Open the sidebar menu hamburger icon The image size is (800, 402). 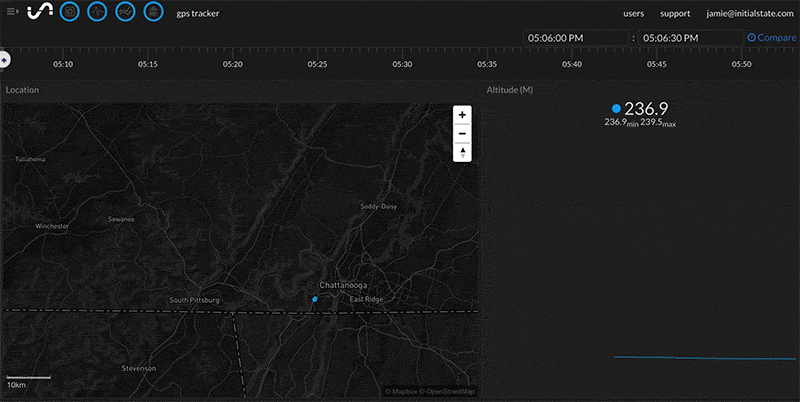[x=12, y=11]
